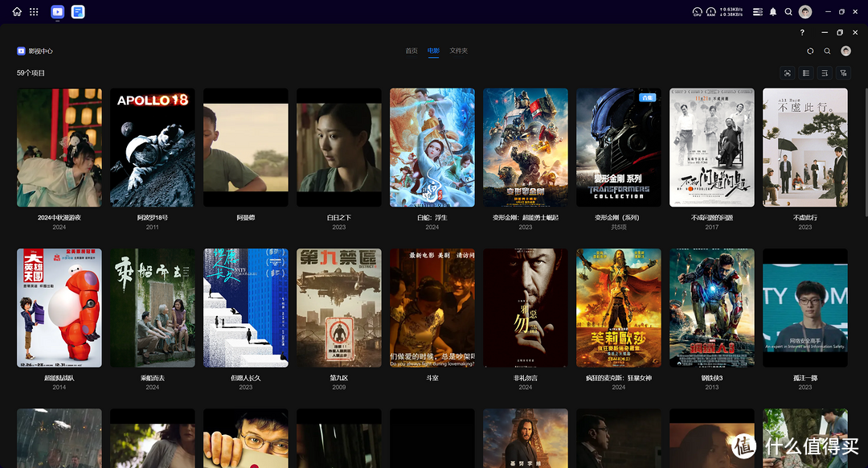Click the CPU usage gauge
868x468 pixels.
tap(698, 12)
